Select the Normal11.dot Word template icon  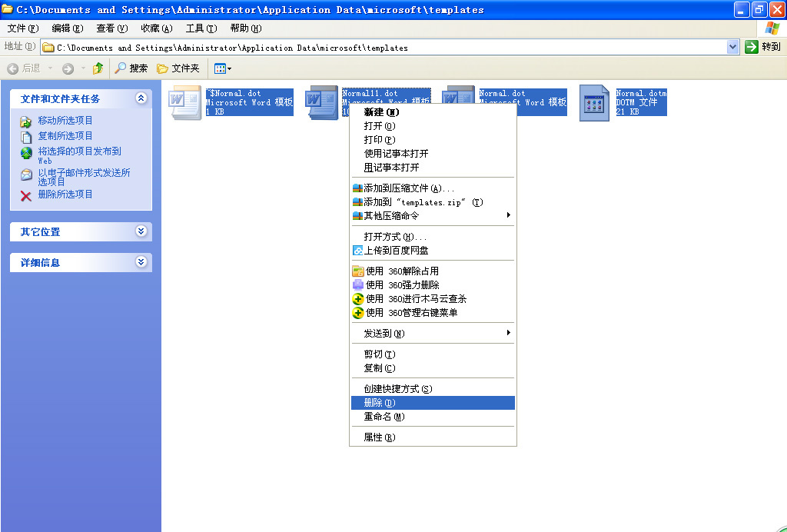click(322, 102)
